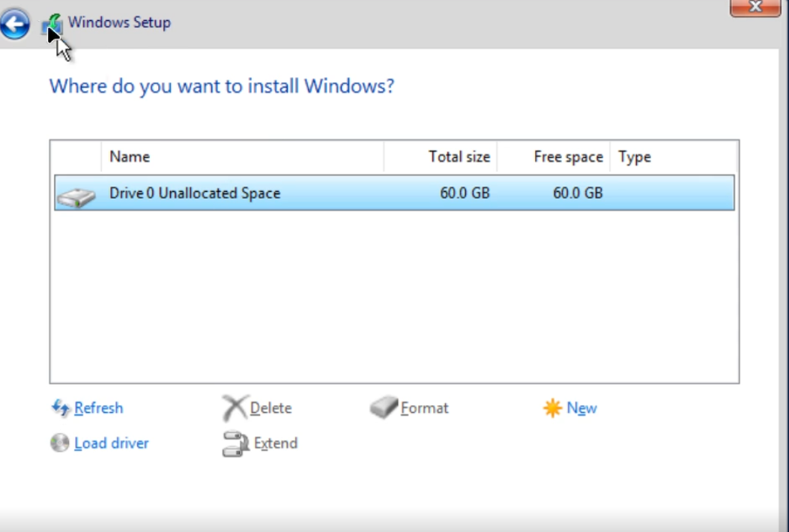Image resolution: width=789 pixels, height=532 pixels.
Task: Click the hard drive icon for Drive 0
Action: pos(76,196)
